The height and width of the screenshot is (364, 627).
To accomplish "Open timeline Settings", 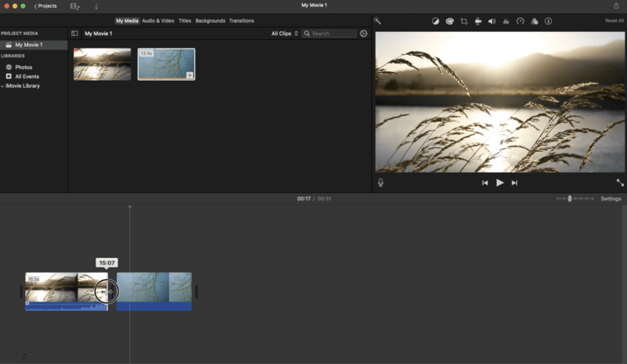I will (611, 199).
